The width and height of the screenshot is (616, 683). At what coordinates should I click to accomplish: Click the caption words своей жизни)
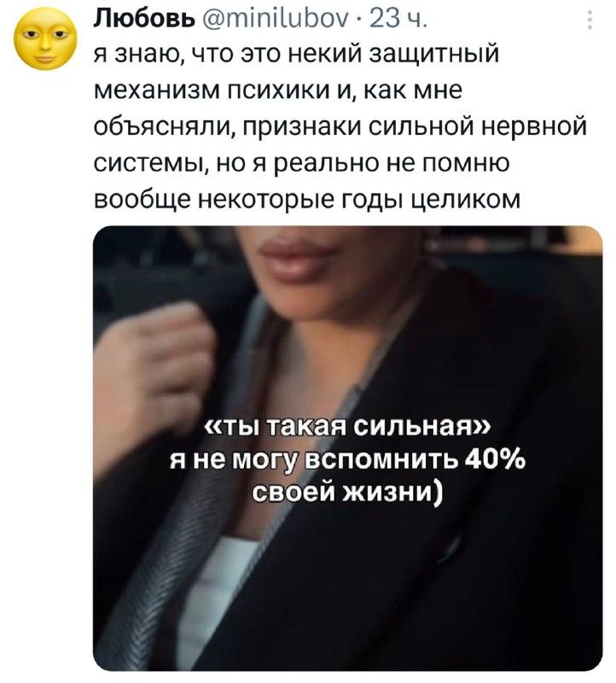[348, 493]
